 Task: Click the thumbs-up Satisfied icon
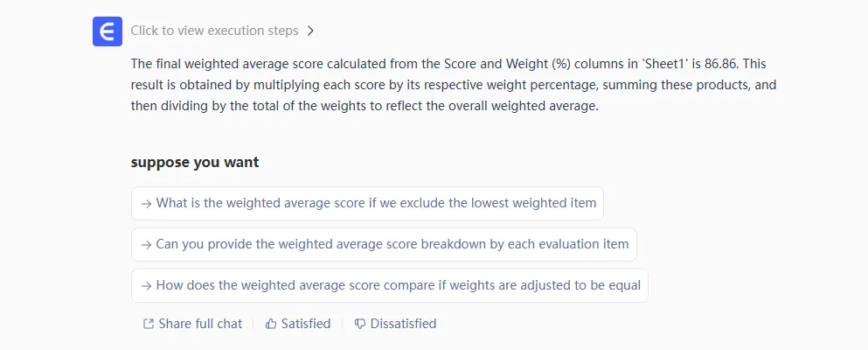272,324
